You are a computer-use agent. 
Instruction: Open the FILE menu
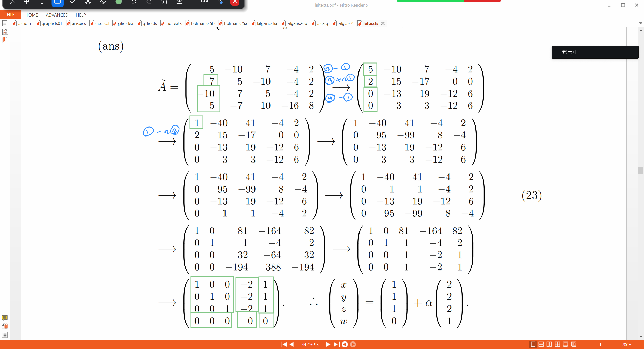[10, 15]
